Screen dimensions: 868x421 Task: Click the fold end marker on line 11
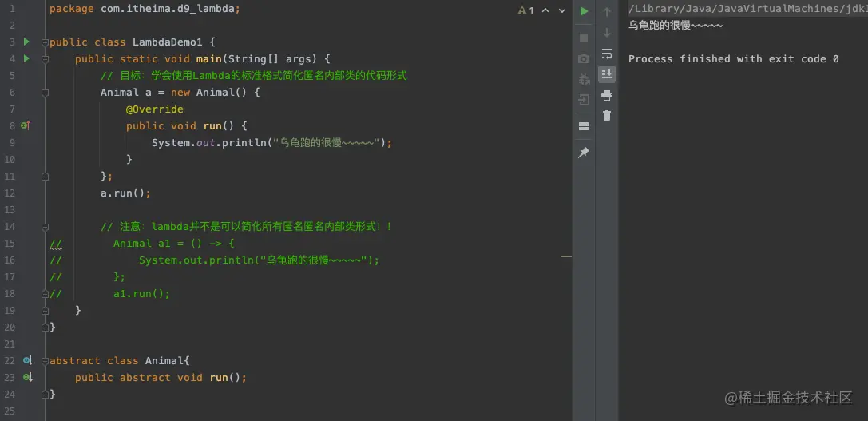[x=45, y=177]
